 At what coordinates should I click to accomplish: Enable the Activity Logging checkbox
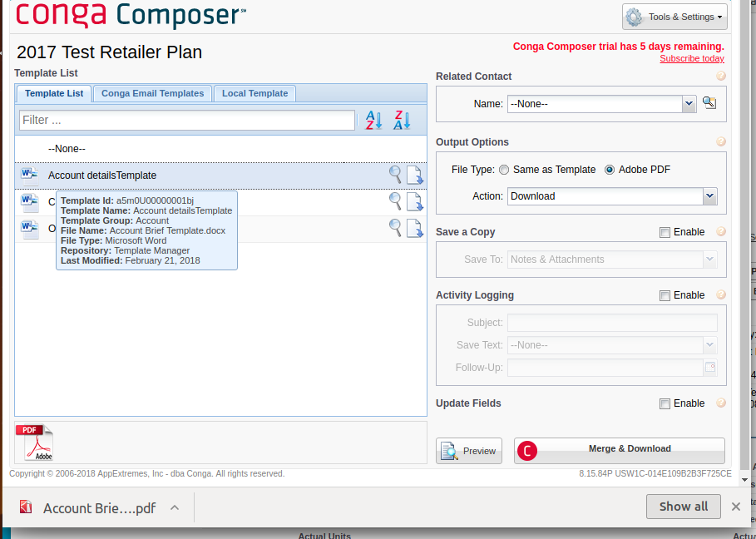click(x=665, y=295)
